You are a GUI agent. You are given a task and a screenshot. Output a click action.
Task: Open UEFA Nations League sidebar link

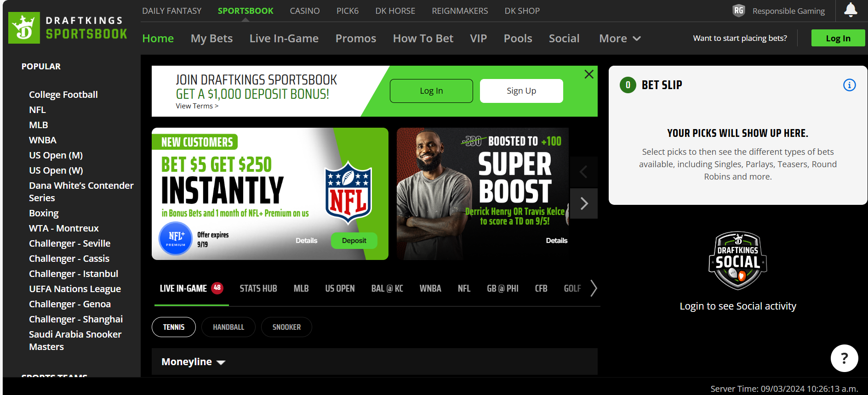pos(75,289)
